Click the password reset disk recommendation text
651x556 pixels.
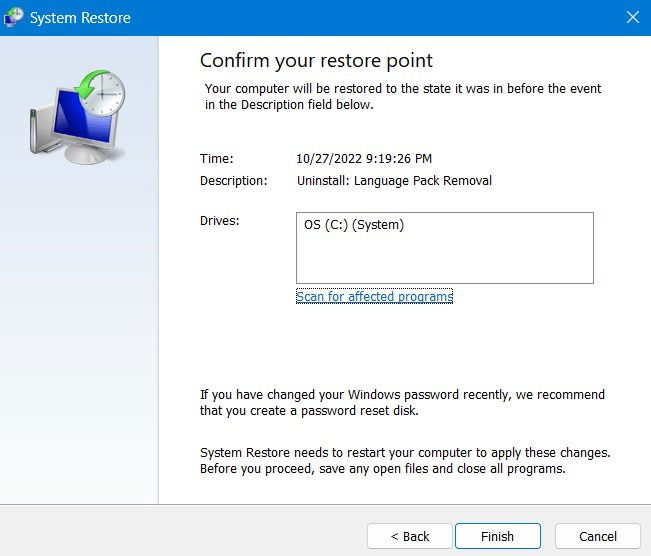[x=402, y=402]
